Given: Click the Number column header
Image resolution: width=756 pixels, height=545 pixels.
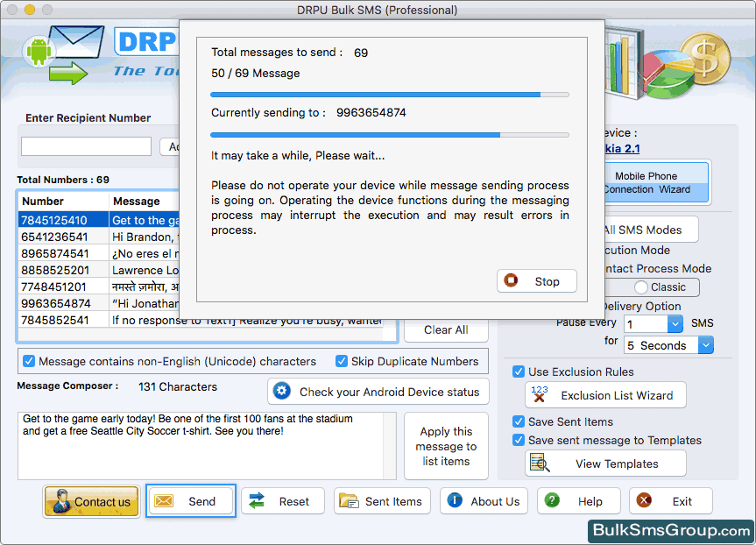Looking at the screenshot, I should click(x=63, y=202).
